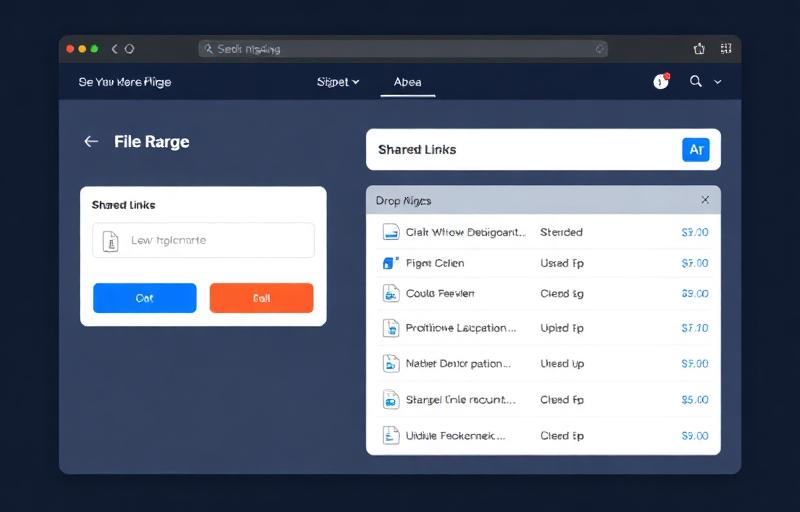Click price in Figmt Celien row
The width and height of the screenshot is (800, 512).
pyautogui.click(x=695, y=263)
